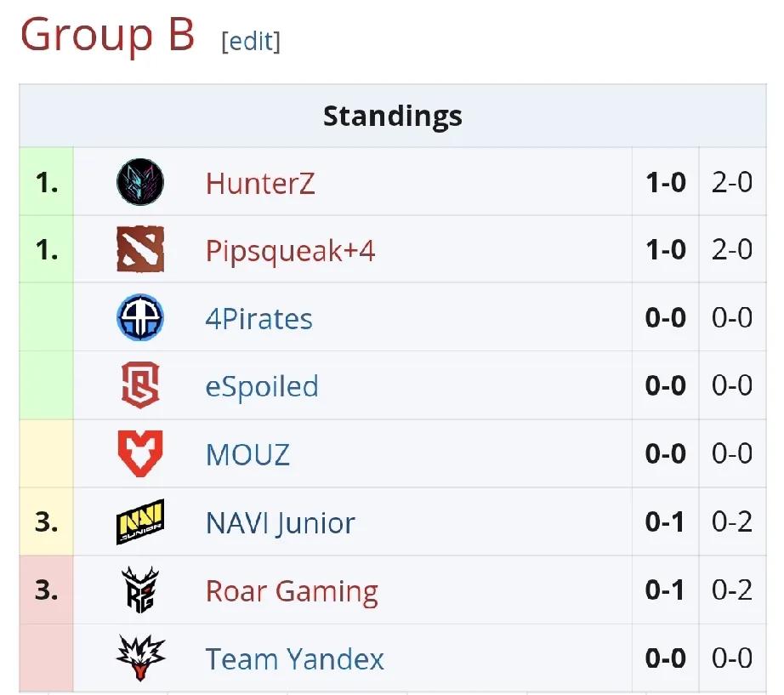Click HunterZ's 1-0 match record
784x695 pixels.
point(665,183)
